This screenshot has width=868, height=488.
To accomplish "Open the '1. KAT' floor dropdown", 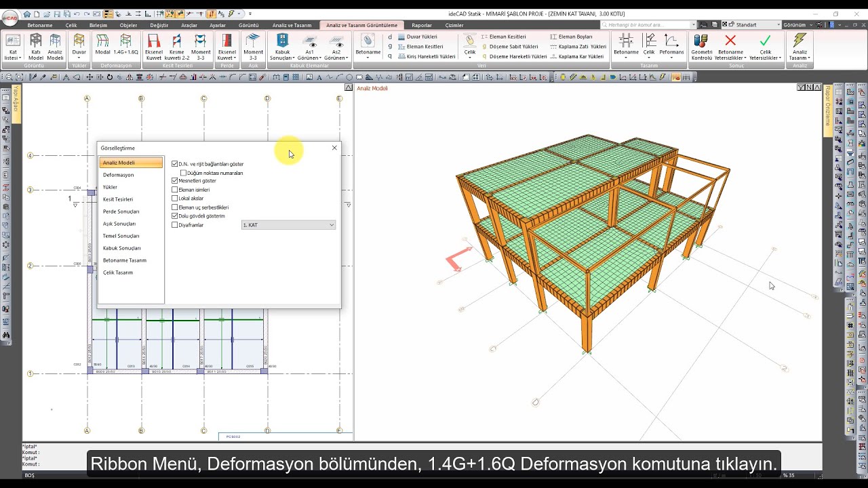I will point(288,225).
